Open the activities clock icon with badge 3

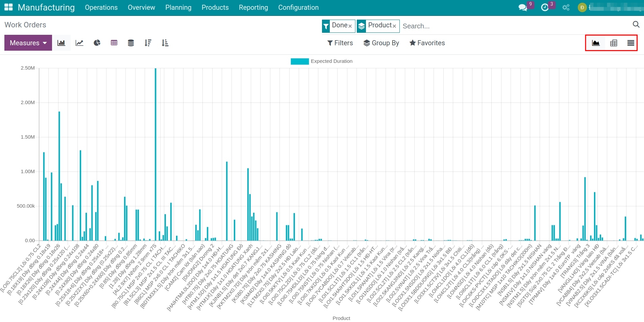[545, 7]
